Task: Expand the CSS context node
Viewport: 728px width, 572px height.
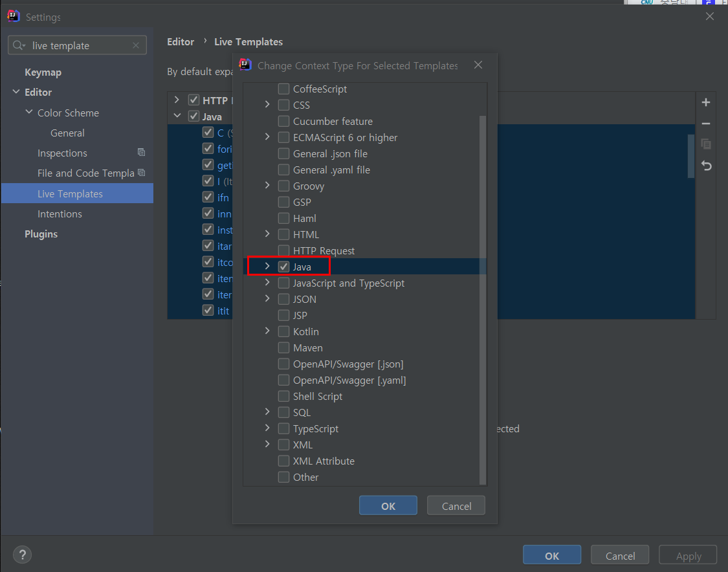Action: (267, 104)
